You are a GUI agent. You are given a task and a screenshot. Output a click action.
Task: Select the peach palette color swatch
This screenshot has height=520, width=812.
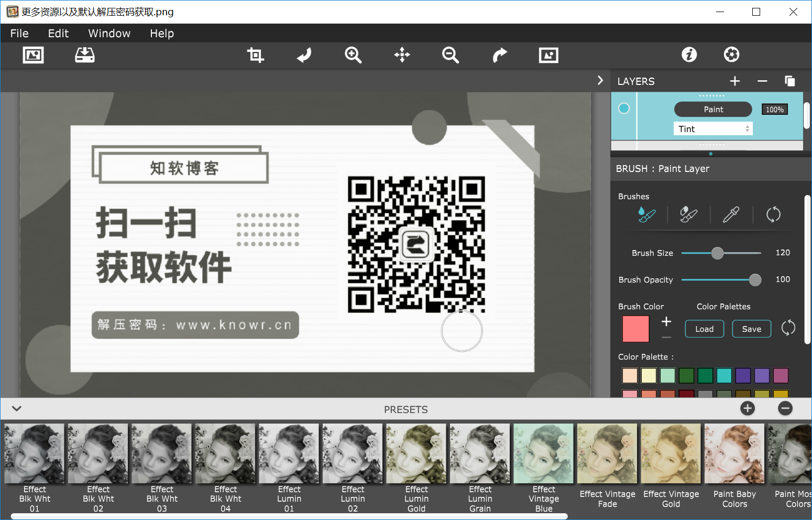pyautogui.click(x=630, y=375)
